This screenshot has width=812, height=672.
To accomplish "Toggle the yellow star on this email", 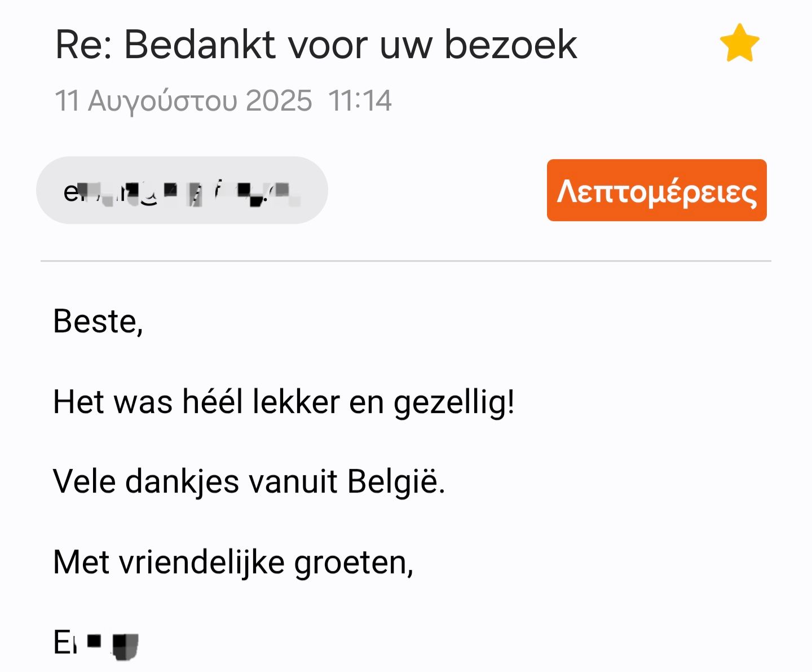I will click(x=739, y=43).
